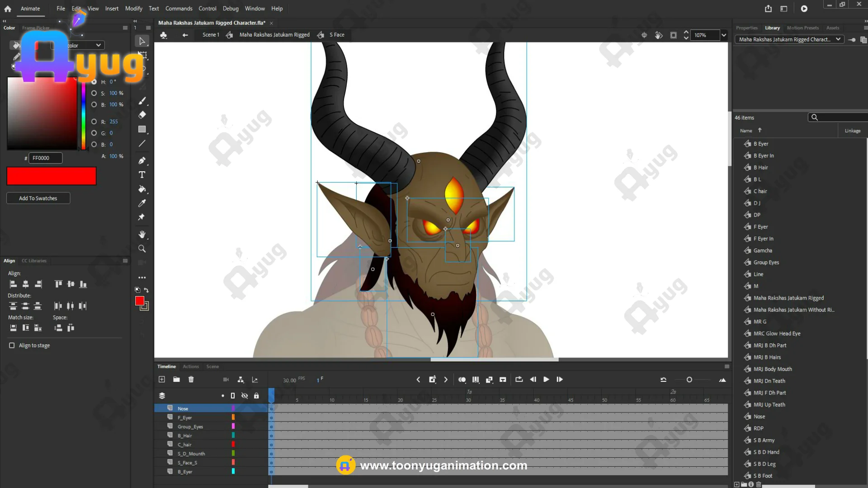Click the New Layer icon in timeline
This screenshot has height=488, width=868.
[162, 380]
